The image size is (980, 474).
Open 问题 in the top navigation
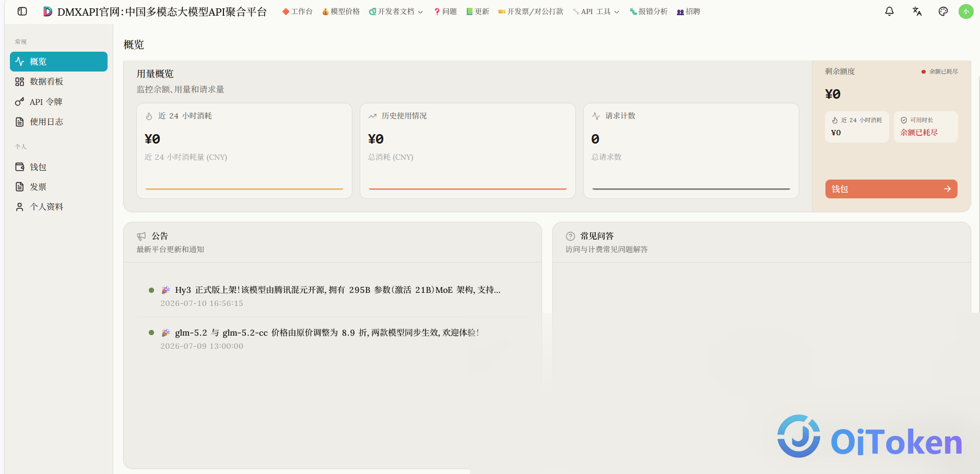coord(445,11)
